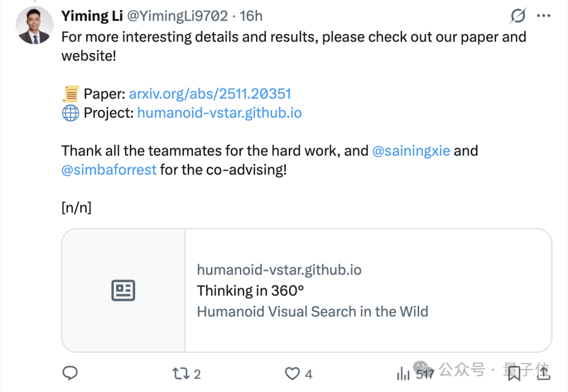Open the Project link in the tweet text
The height and width of the screenshot is (392, 568).
[x=219, y=113]
